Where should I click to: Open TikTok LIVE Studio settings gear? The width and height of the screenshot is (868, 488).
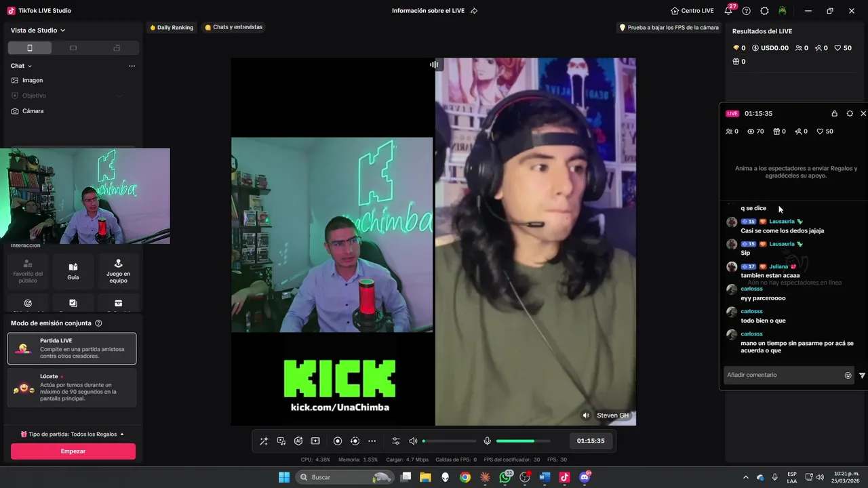pyautogui.click(x=764, y=11)
